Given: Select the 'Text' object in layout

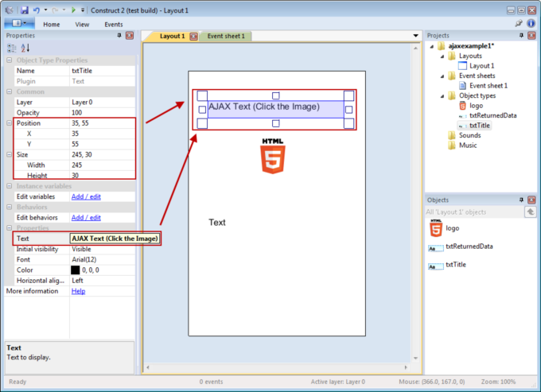Looking at the screenshot, I should 217,223.
